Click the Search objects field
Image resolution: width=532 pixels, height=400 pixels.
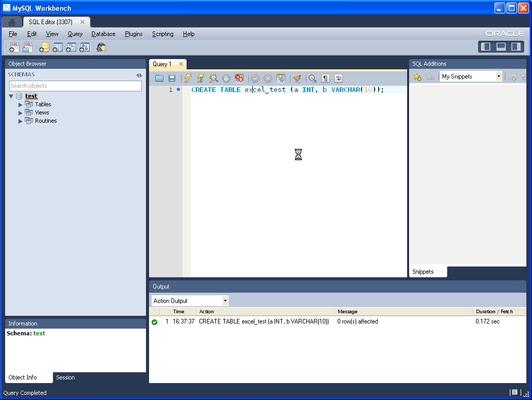click(76, 86)
